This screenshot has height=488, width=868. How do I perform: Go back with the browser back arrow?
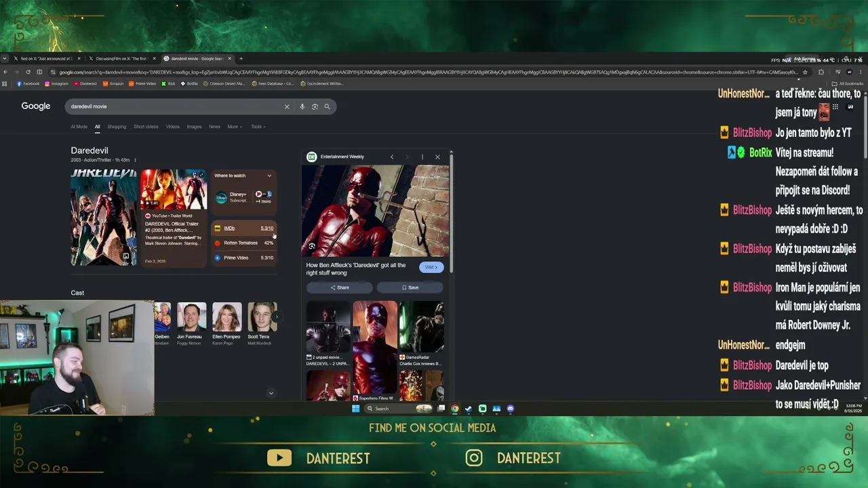point(5,72)
